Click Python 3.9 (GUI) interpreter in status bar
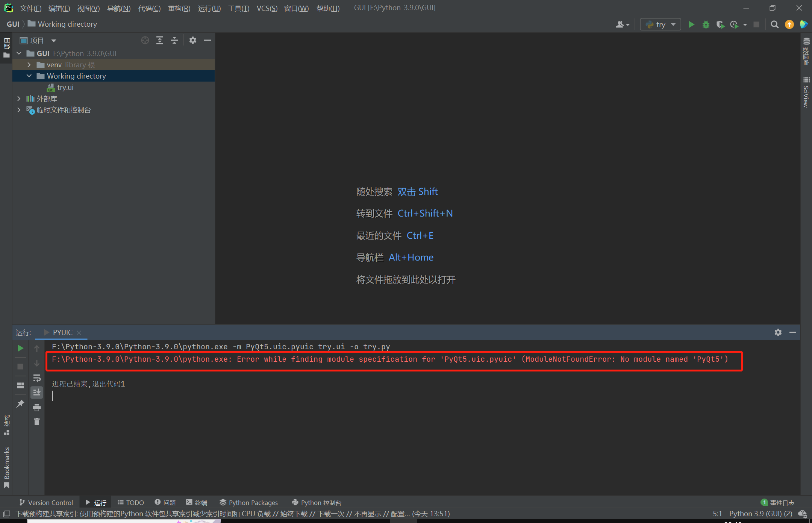The width and height of the screenshot is (812, 523). click(x=761, y=514)
